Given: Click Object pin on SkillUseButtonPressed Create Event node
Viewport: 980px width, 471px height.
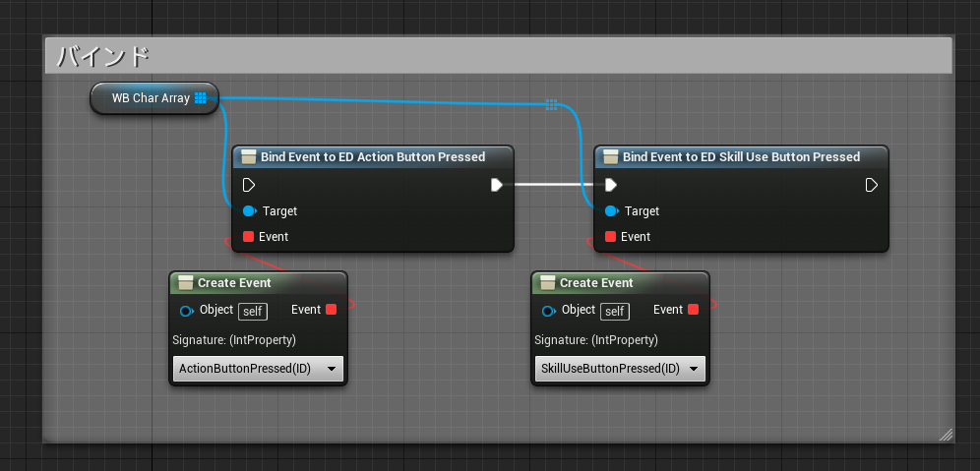Looking at the screenshot, I should (x=548, y=311).
